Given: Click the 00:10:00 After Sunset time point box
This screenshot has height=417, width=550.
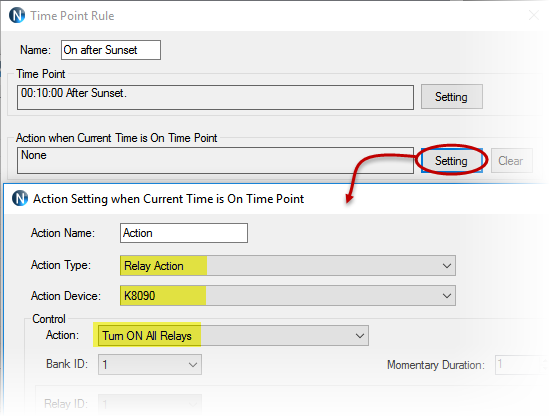Looking at the screenshot, I should point(215,97).
